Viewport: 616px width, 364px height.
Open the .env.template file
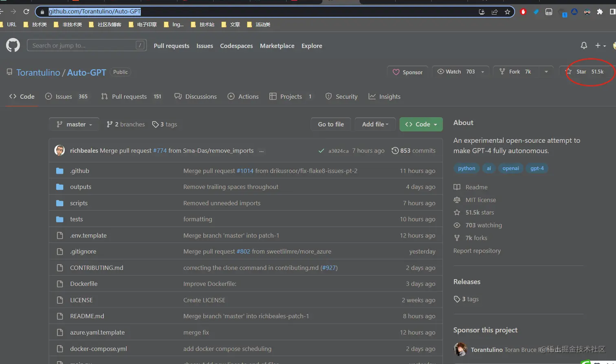coord(88,235)
